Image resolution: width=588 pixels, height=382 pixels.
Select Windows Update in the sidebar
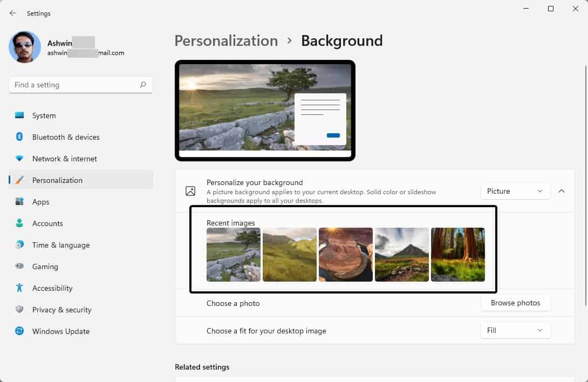[60, 331]
